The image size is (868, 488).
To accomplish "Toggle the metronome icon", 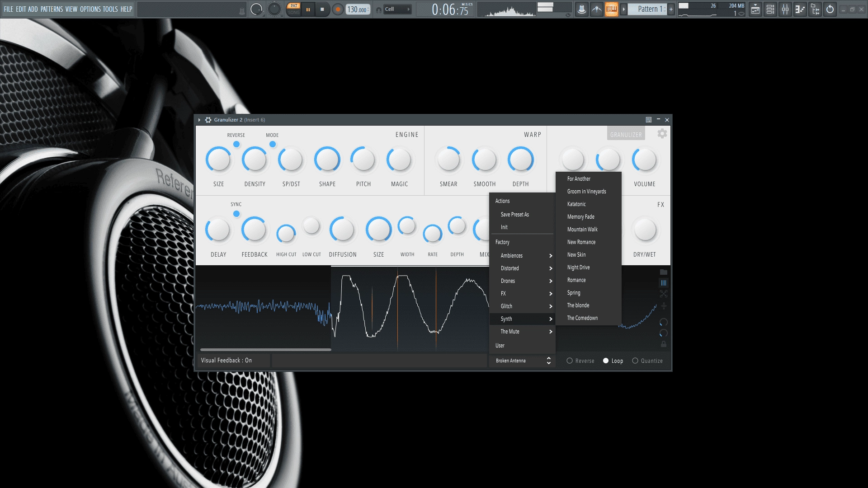I will tap(582, 9).
